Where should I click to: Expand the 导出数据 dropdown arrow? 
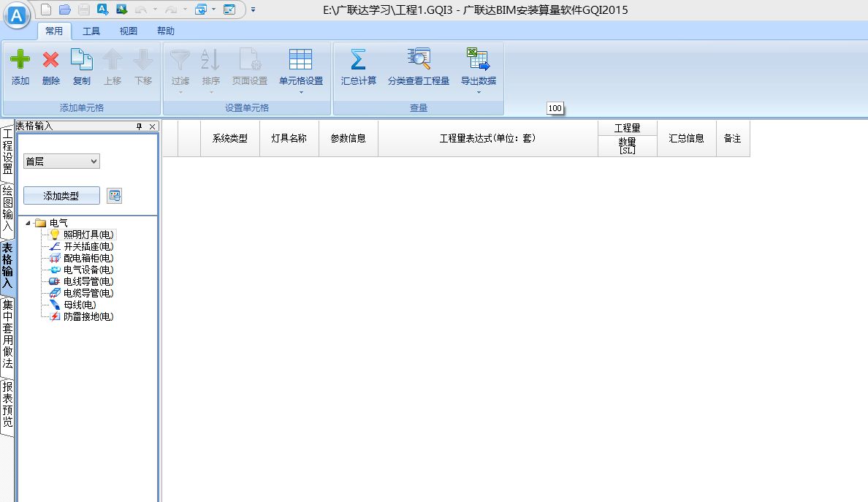(479, 92)
